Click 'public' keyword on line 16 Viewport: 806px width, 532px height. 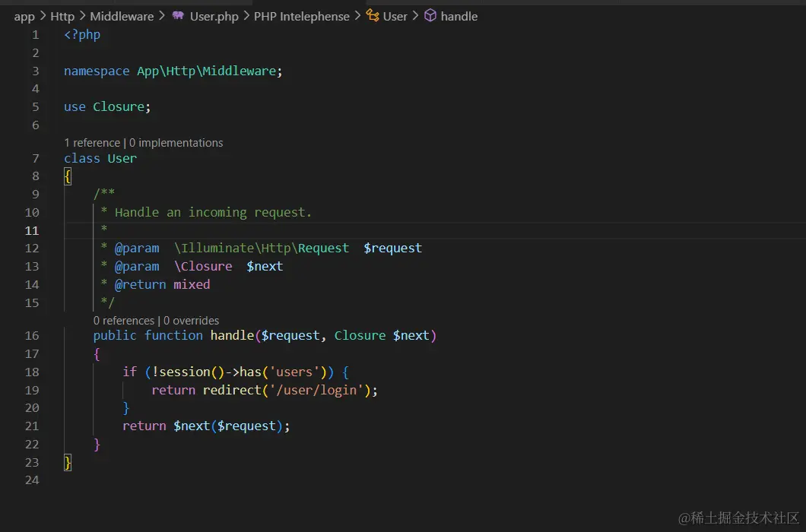[115, 336]
